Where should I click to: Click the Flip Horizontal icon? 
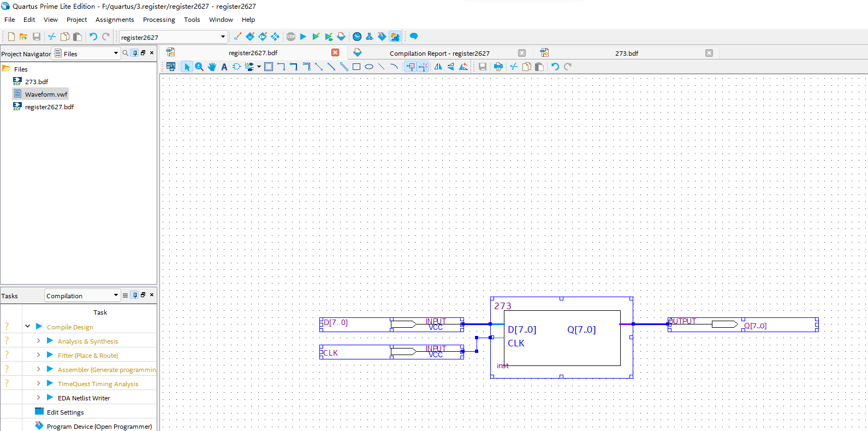click(x=438, y=67)
